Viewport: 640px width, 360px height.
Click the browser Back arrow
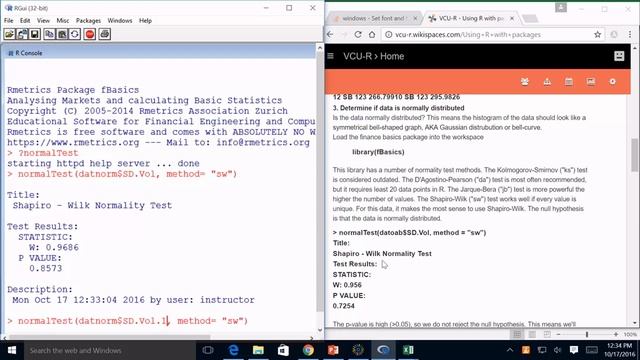point(330,35)
